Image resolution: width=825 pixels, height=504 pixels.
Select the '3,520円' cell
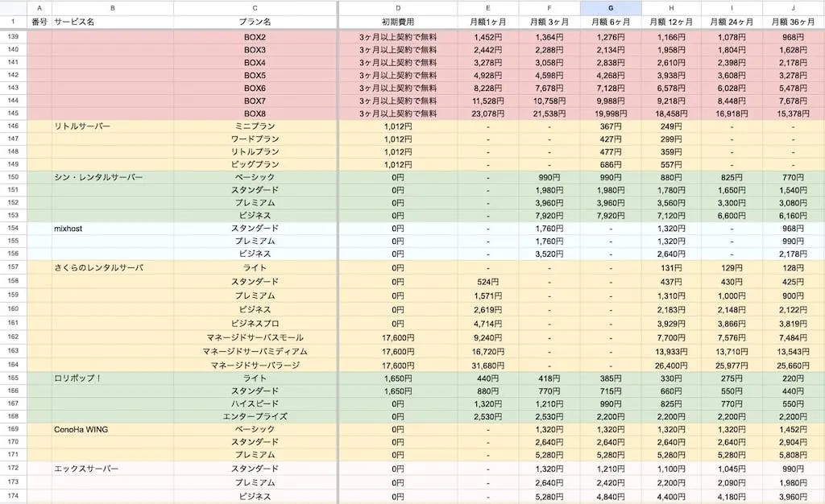(549, 254)
